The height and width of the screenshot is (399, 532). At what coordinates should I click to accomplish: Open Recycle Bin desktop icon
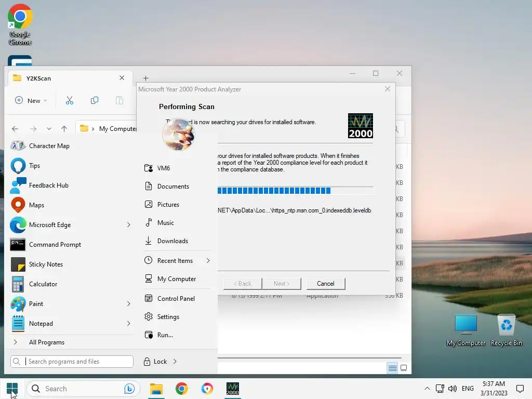pos(506,330)
